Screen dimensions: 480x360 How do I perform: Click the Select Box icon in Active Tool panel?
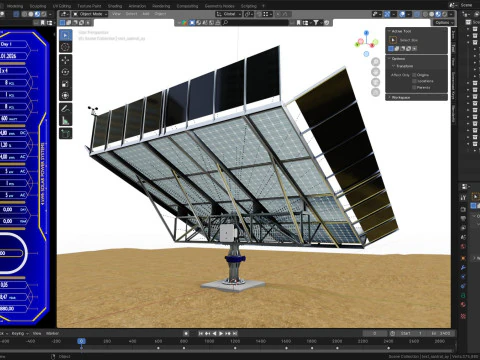pyautogui.click(x=393, y=40)
